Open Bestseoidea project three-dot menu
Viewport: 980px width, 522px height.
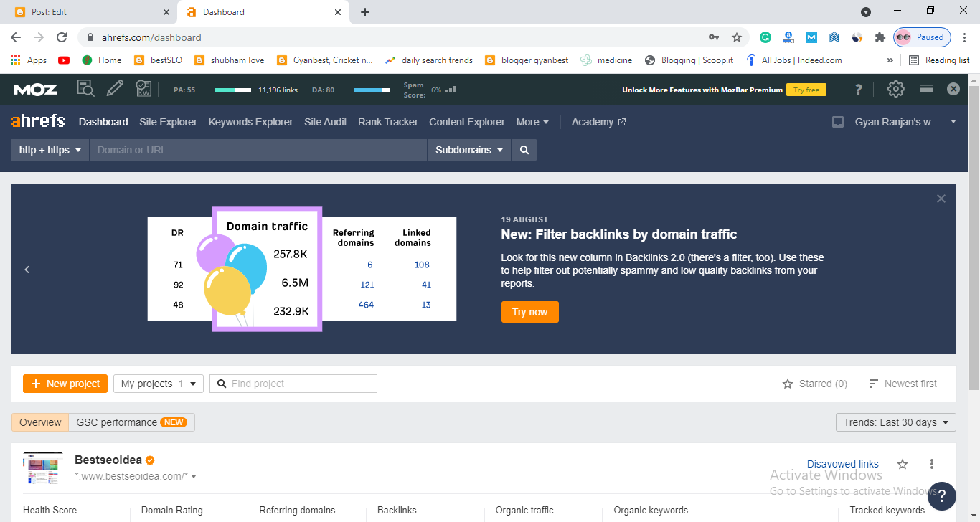click(x=932, y=464)
